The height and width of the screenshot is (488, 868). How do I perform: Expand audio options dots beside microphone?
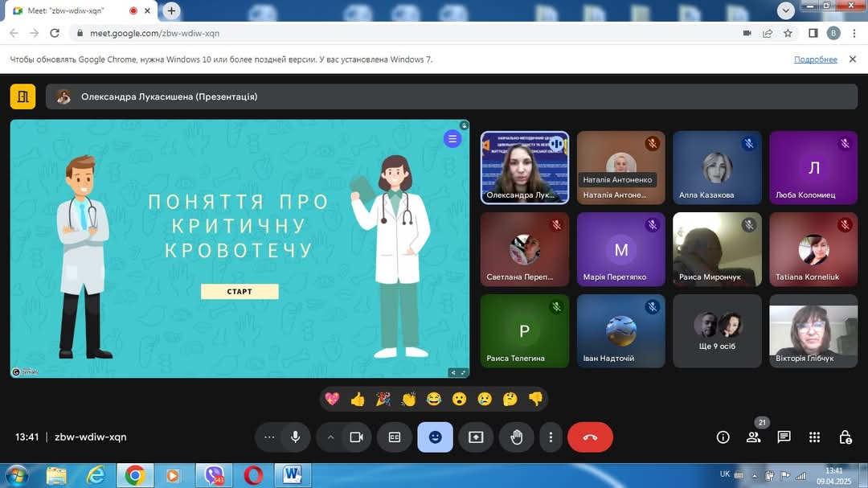pyautogui.click(x=269, y=437)
